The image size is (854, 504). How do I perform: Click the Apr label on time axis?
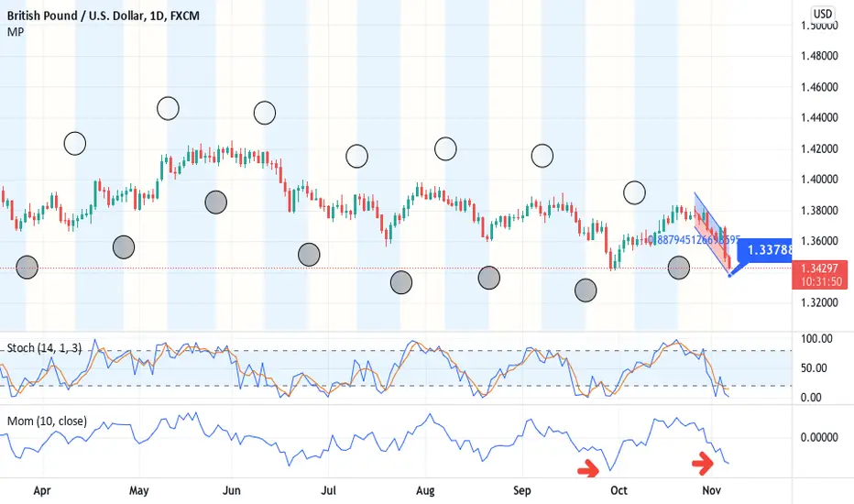point(42,490)
